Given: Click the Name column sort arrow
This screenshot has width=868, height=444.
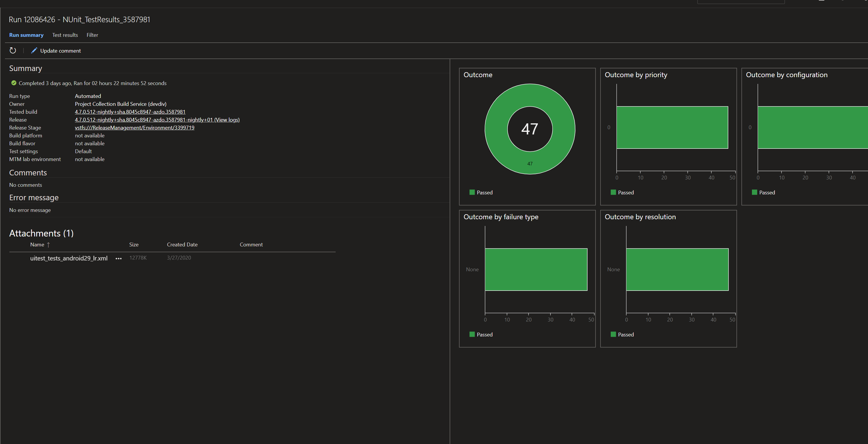Looking at the screenshot, I should click(x=48, y=245).
